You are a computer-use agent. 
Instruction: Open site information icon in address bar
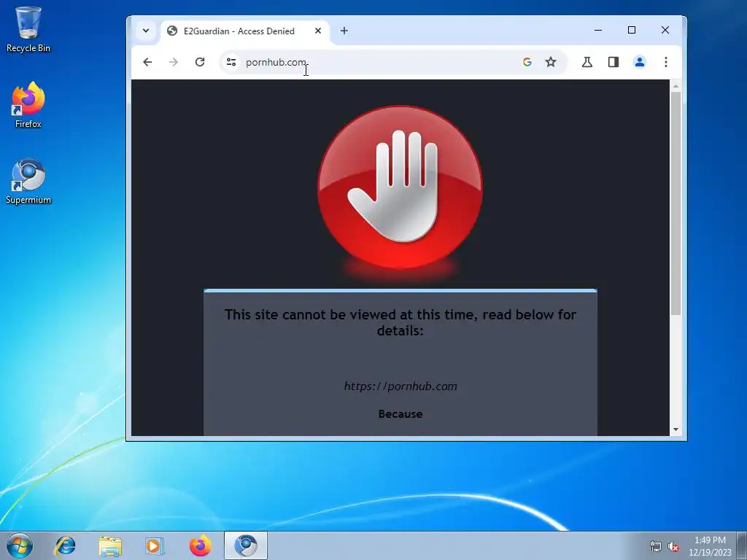tap(231, 62)
